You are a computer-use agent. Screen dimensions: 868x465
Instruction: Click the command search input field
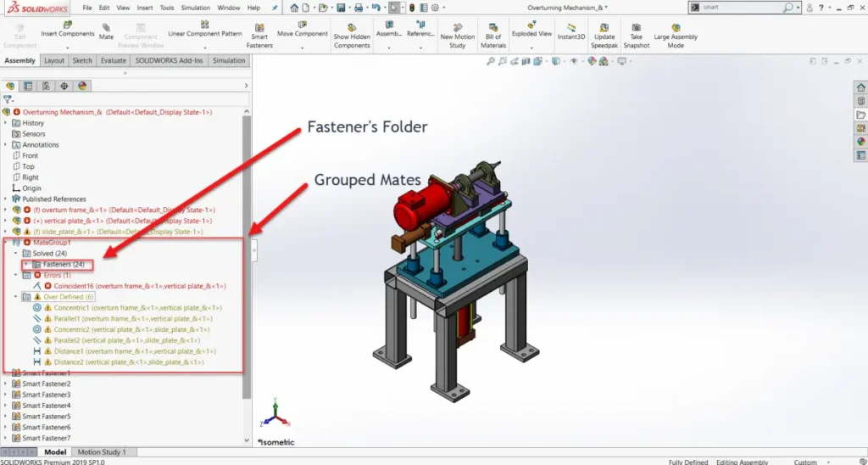point(737,7)
